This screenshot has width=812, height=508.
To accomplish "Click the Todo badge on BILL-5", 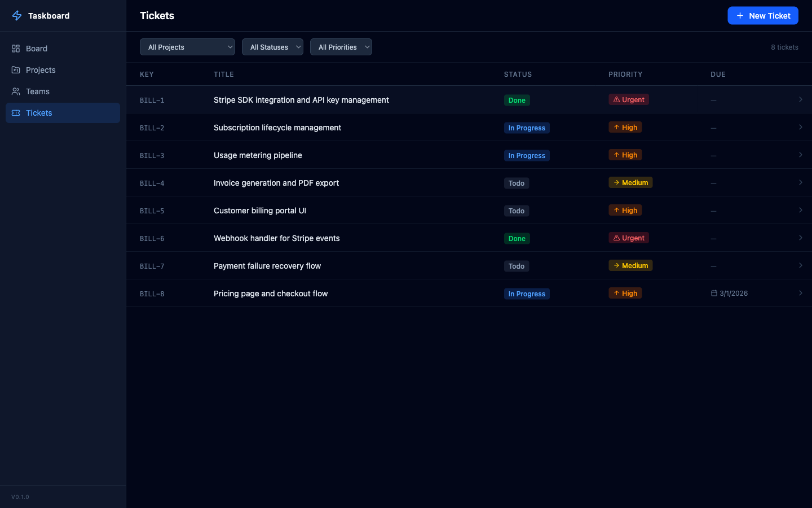I will (x=517, y=211).
